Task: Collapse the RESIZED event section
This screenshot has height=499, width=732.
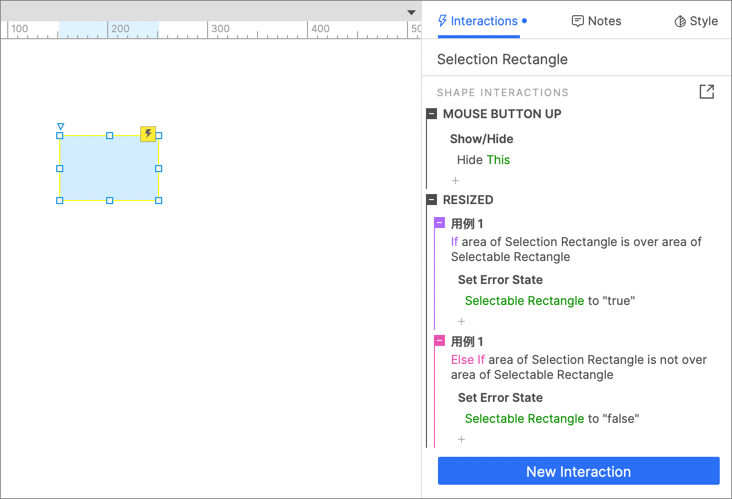Action: click(432, 200)
